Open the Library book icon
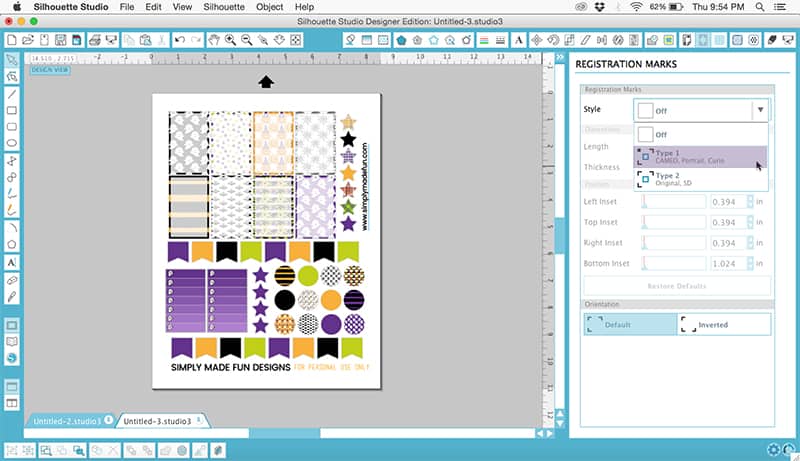 point(11,342)
